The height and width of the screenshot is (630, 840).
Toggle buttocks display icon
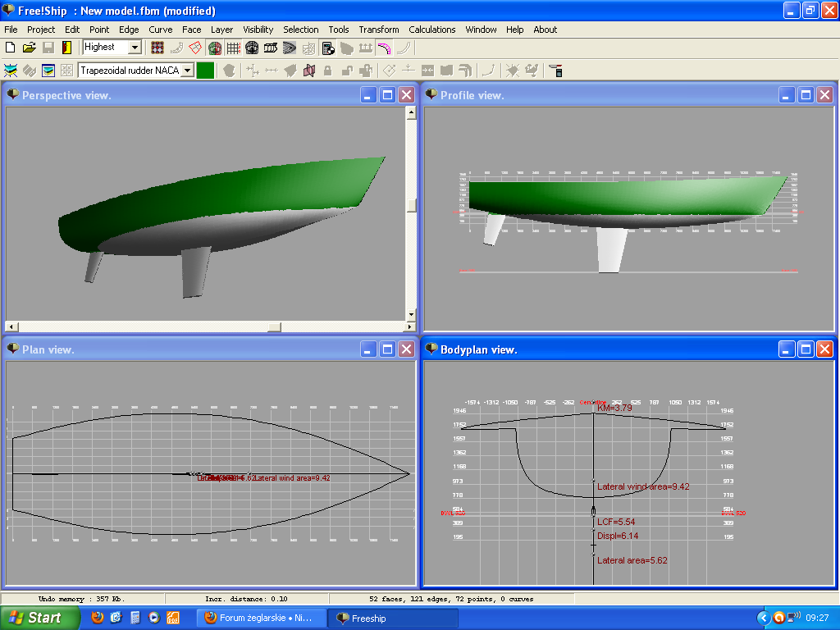271,48
